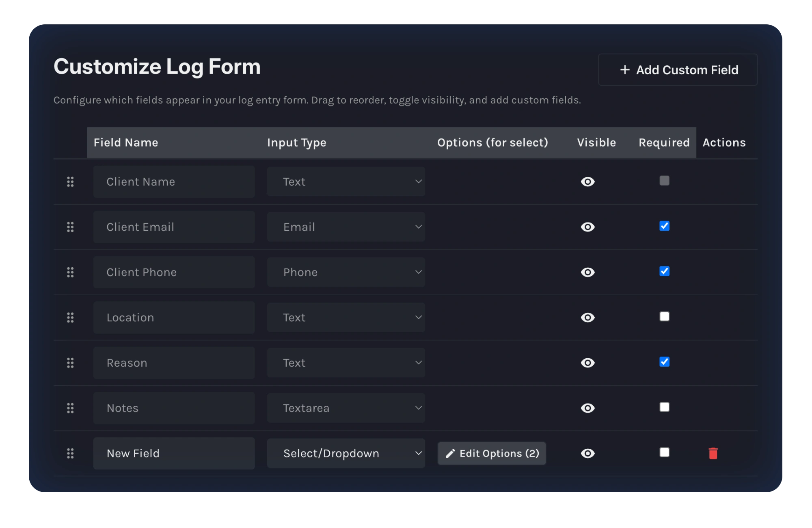Uncheck Required for Reason
Viewport: 812px width, 528px height.
[x=664, y=361]
